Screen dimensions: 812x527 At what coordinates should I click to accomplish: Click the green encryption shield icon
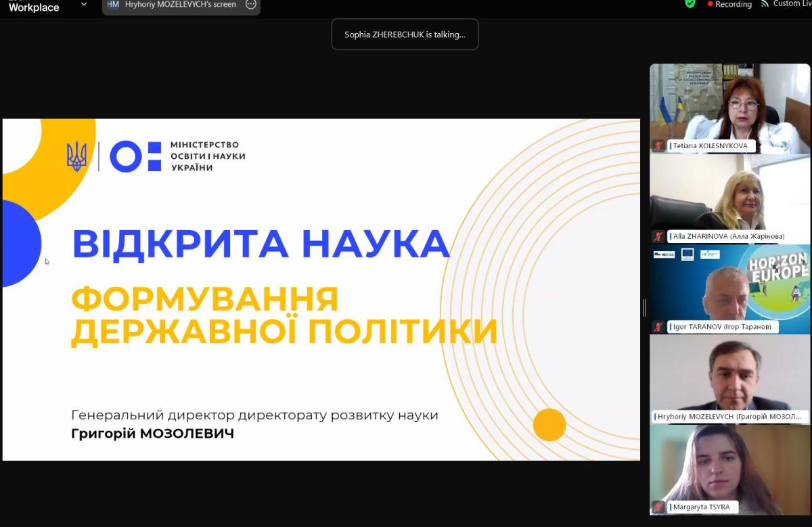click(690, 3)
